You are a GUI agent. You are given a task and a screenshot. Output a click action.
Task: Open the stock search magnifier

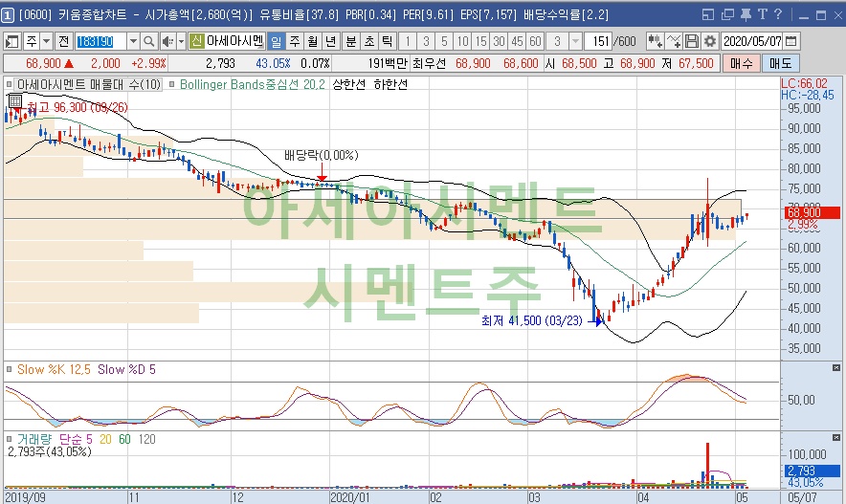coord(149,41)
